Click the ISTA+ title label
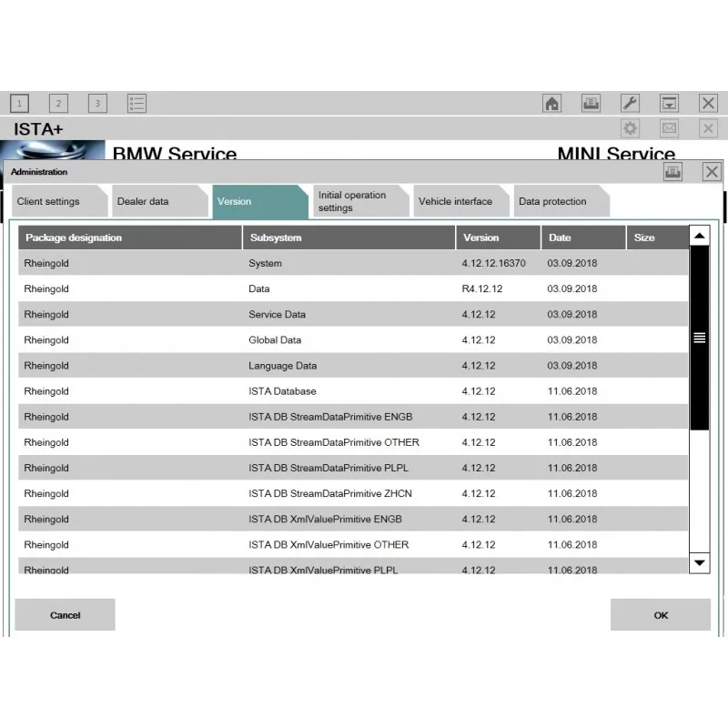728x728 pixels. point(38,129)
